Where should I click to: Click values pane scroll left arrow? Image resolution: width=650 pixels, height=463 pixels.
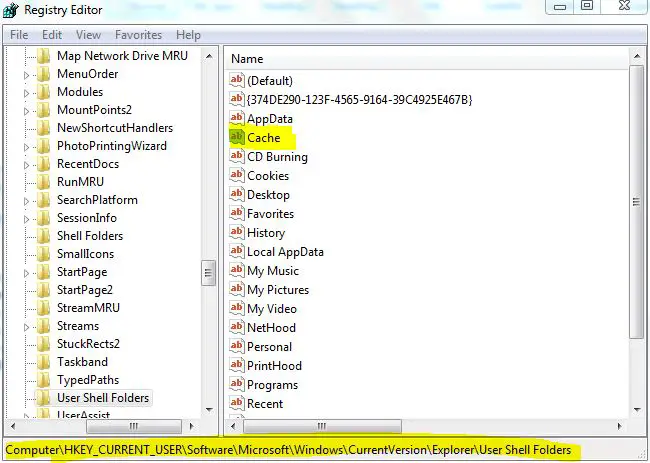pyautogui.click(x=233, y=426)
